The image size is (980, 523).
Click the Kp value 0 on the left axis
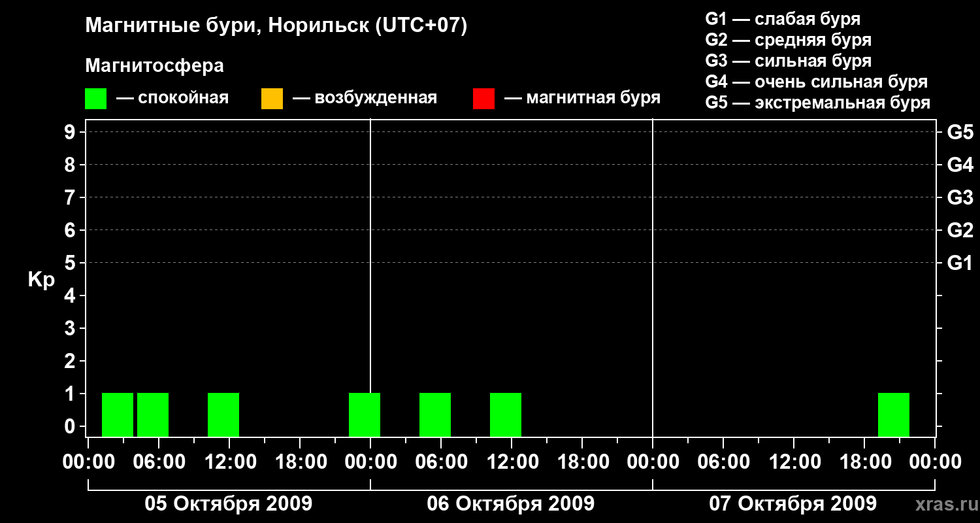(71, 426)
